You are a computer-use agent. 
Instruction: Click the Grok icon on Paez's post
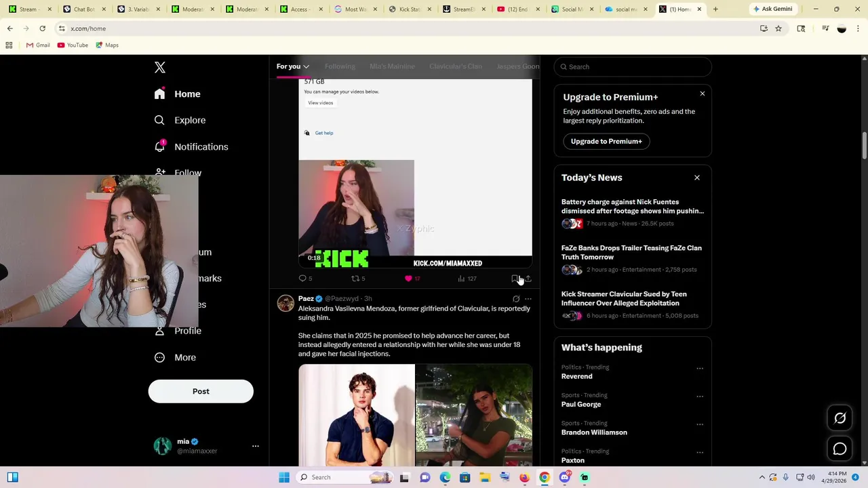click(x=516, y=299)
